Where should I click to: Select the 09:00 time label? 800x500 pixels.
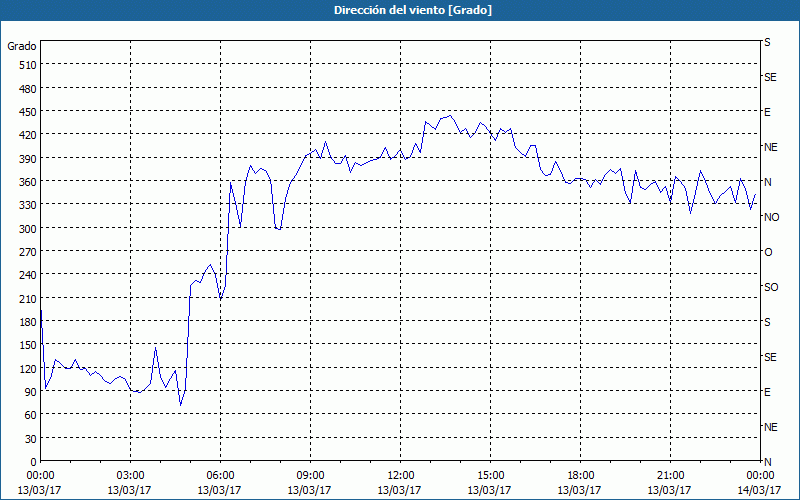310,476
